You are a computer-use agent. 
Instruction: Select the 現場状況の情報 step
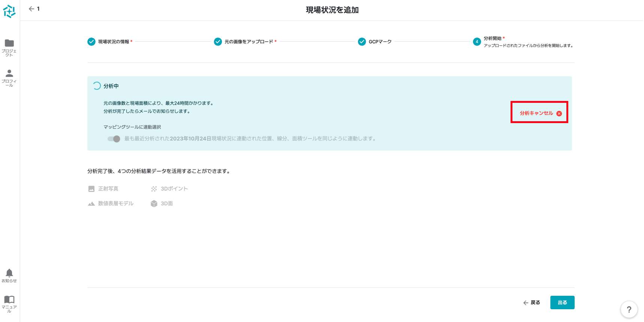click(x=91, y=42)
